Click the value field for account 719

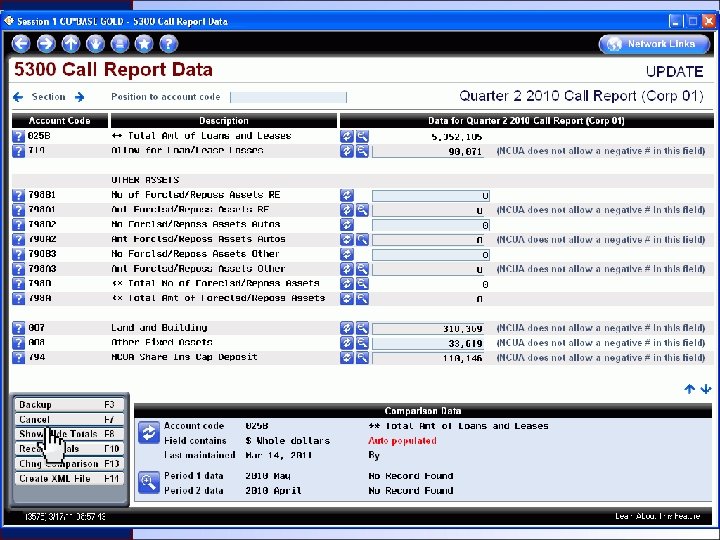click(x=428, y=152)
